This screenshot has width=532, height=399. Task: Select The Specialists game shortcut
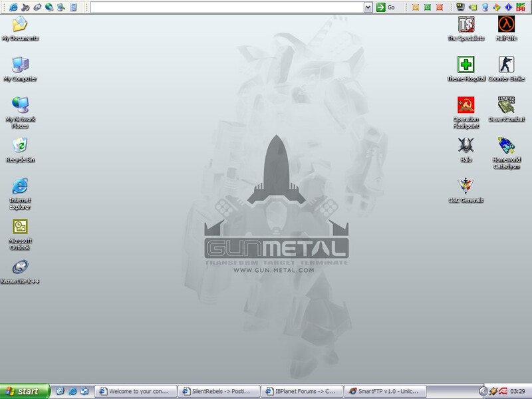(x=466, y=29)
